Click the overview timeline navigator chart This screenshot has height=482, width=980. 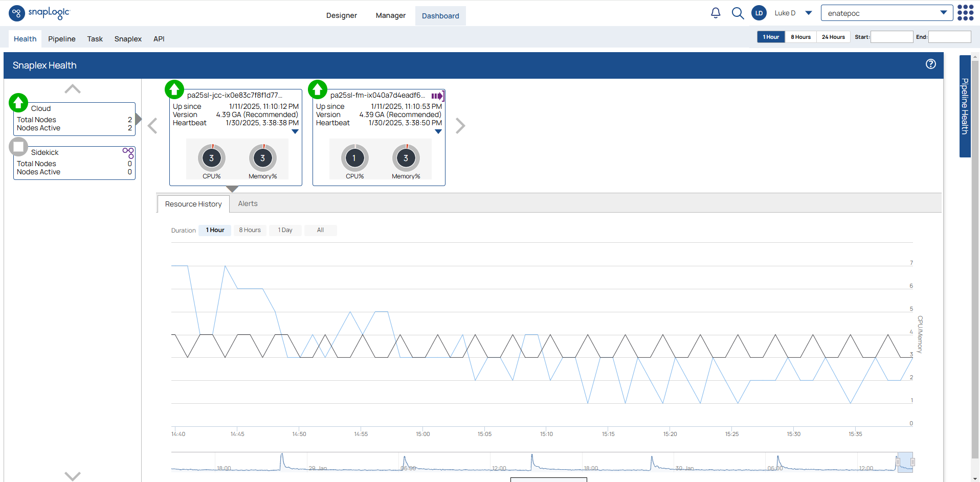point(542,462)
